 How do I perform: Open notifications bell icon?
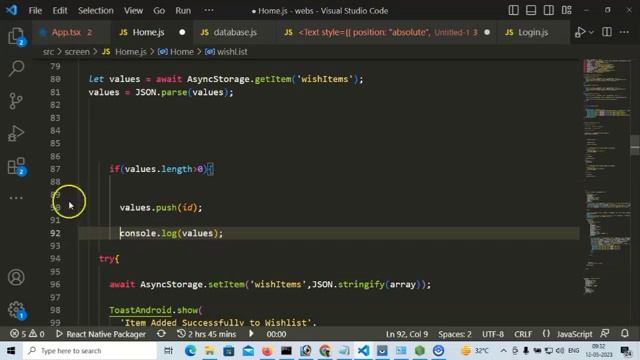coord(625,334)
